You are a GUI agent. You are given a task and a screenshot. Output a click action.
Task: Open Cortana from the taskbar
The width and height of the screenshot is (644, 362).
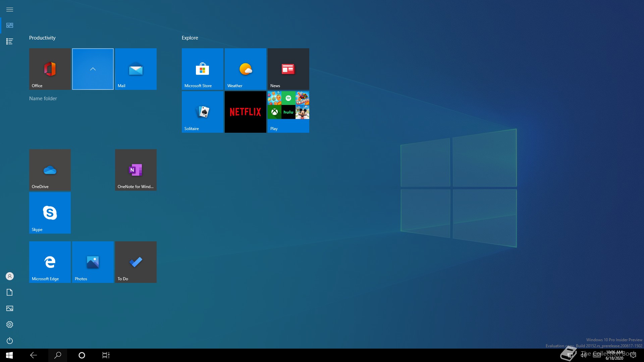(x=82, y=355)
